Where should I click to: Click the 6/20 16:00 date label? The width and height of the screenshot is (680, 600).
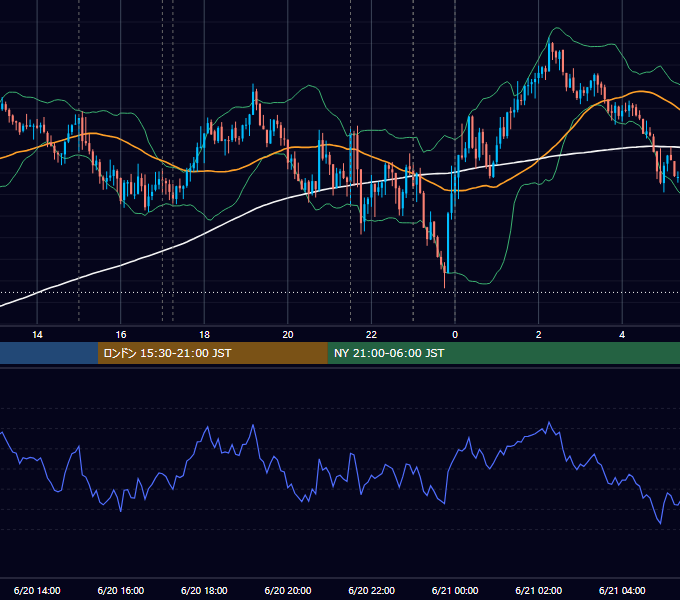tap(121, 590)
